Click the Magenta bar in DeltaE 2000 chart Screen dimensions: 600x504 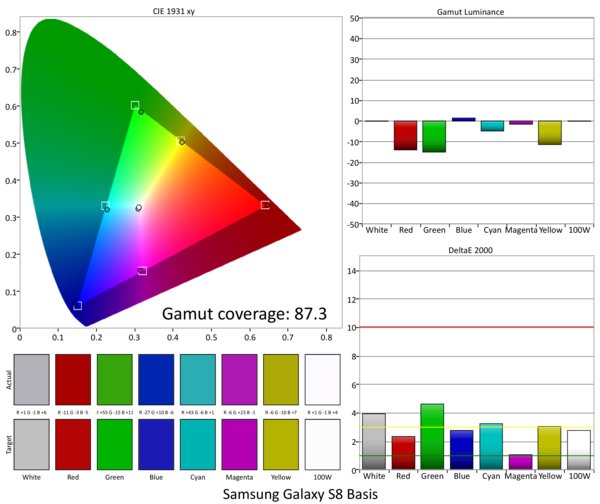click(520, 462)
